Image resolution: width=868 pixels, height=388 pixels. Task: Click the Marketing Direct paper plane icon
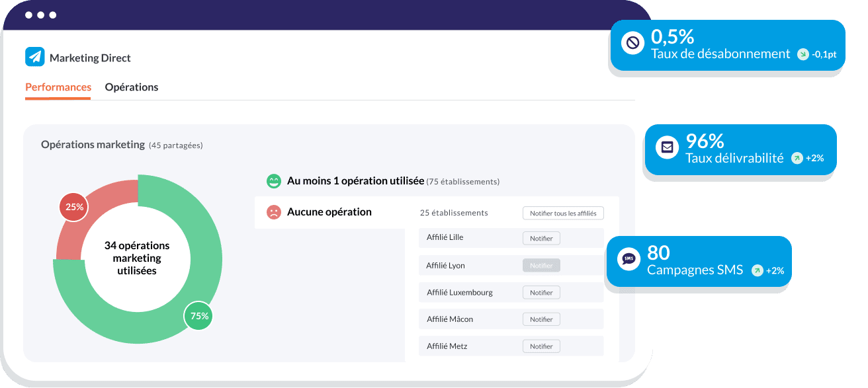[34, 58]
